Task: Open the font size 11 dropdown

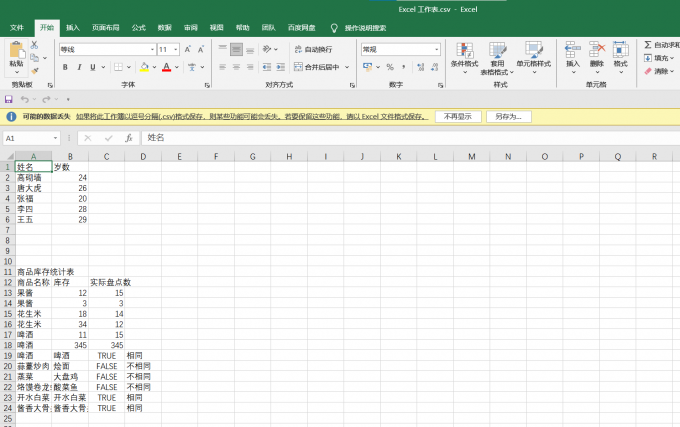Action: [x=176, y=49]
